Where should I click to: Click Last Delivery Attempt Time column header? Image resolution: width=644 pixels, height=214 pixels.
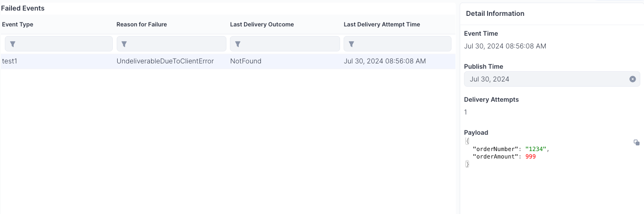(x=381, y=25)
